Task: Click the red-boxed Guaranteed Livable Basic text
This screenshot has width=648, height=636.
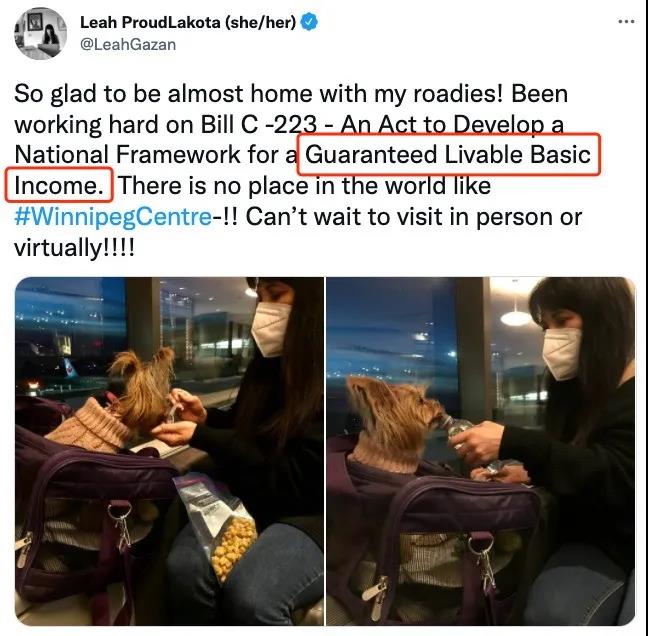Action: pos(448,154)
